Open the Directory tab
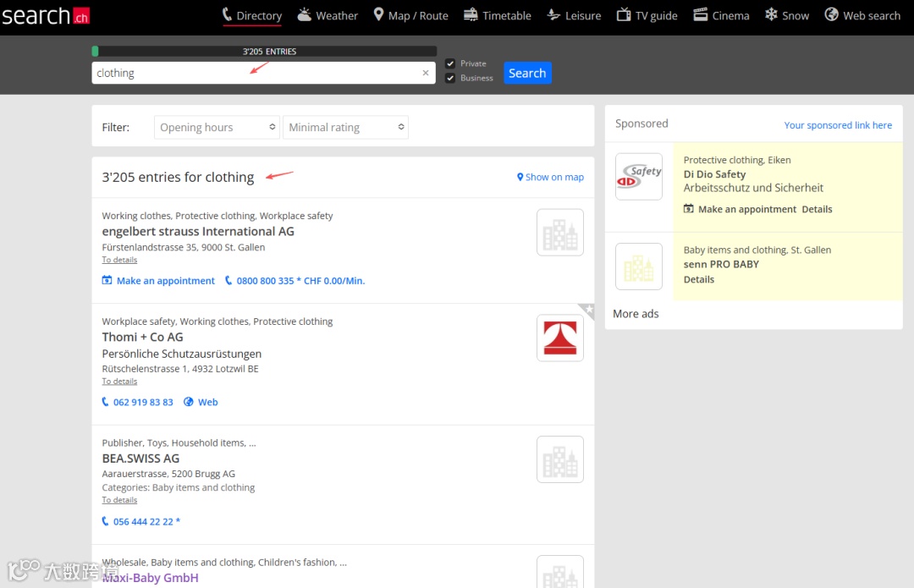Screen dimensions: 914x588 tap(252, 16)
